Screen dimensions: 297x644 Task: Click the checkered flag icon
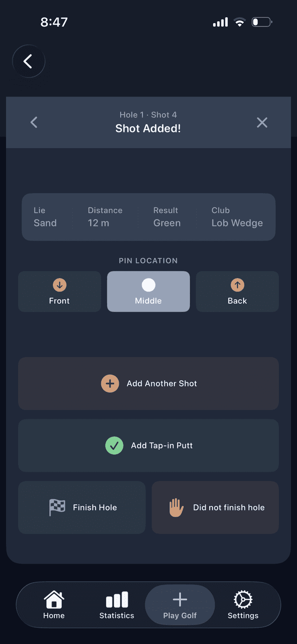click(57, 507)
